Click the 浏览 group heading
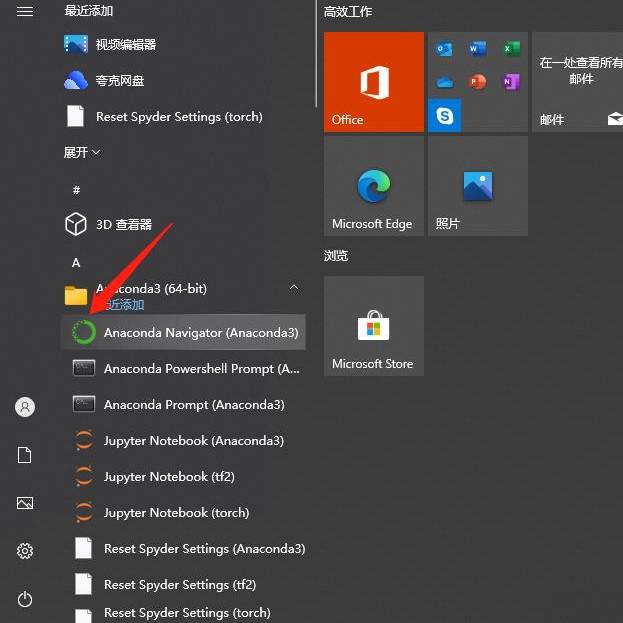The height and width of the screenshot is (623, 623). [336, 255]
